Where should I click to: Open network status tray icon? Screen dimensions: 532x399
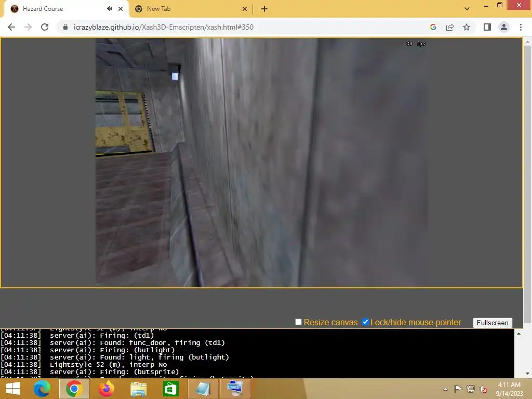471,389
